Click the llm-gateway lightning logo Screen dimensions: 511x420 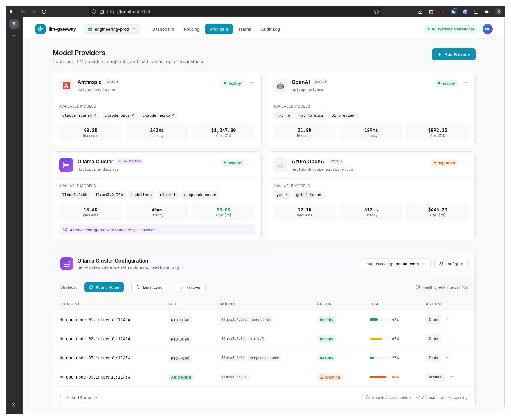click(x=40, y=29)
